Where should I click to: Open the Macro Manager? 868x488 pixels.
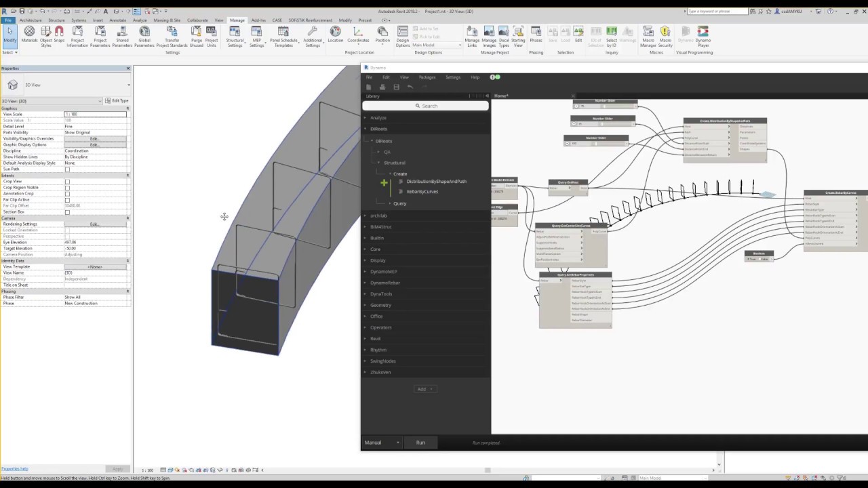[x=648, y=37]
